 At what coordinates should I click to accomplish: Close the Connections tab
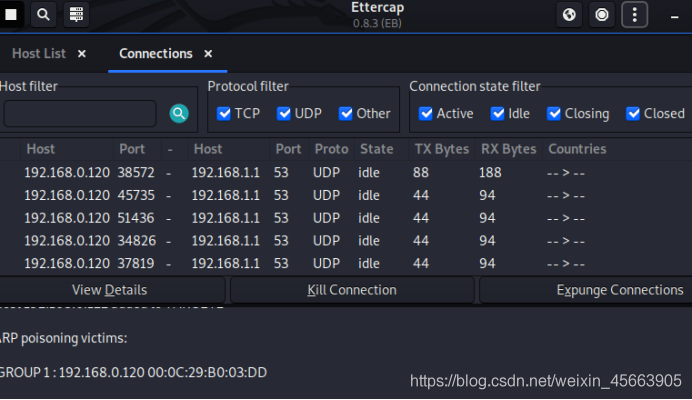coord(208,54)
